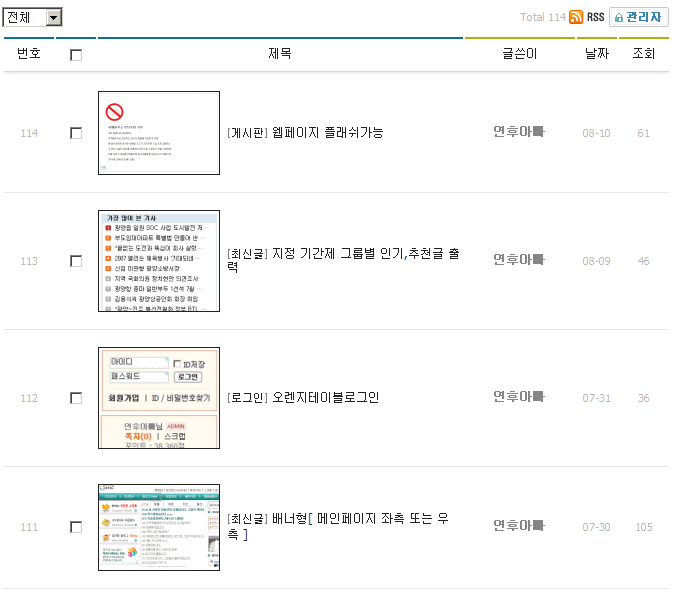Check the checkbox for post 114
Viewport: 683px width, 598px height.
tap(76, 133)
